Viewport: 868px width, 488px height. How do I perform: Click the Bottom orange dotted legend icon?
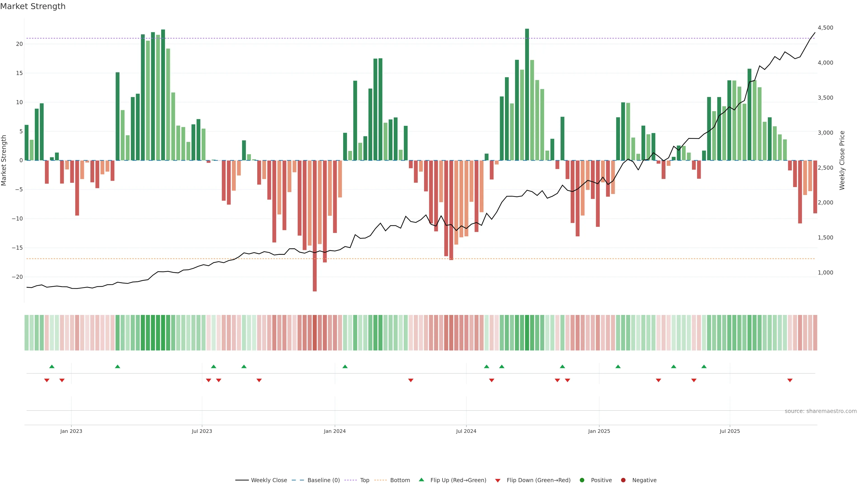(380, 480)
